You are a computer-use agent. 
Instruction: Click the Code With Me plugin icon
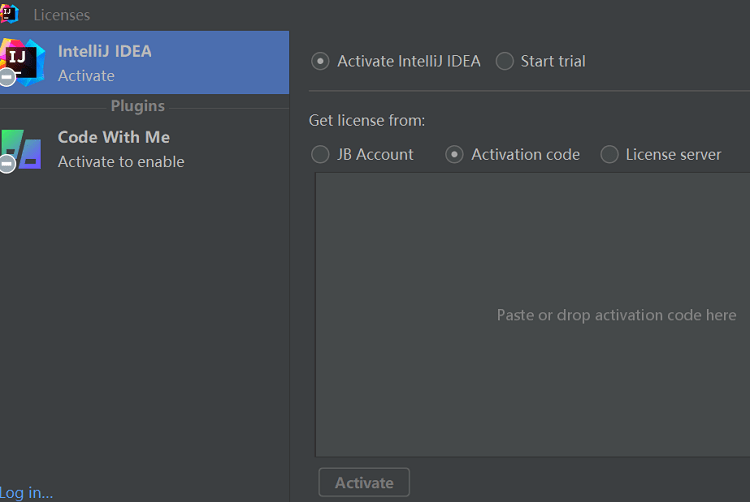click(x=21, y=150)
